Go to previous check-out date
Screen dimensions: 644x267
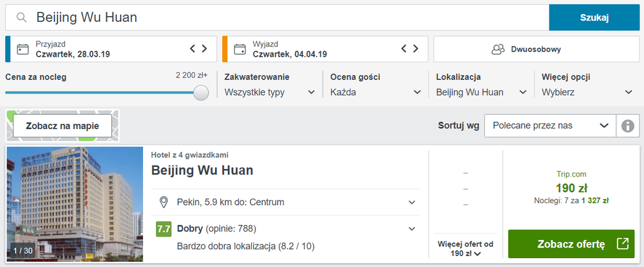pyautogui.click(x=404, y=48)
